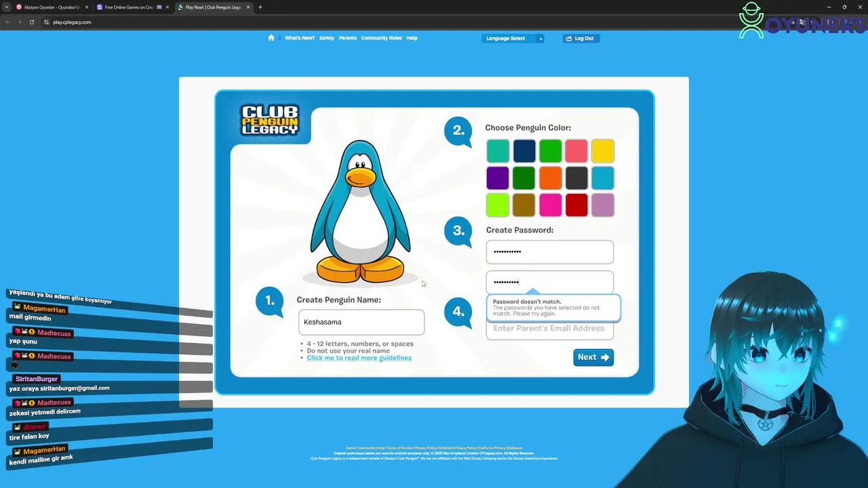
Task: Click the Password doesn't match error tooltip
Action: click(x=553, y=308)
